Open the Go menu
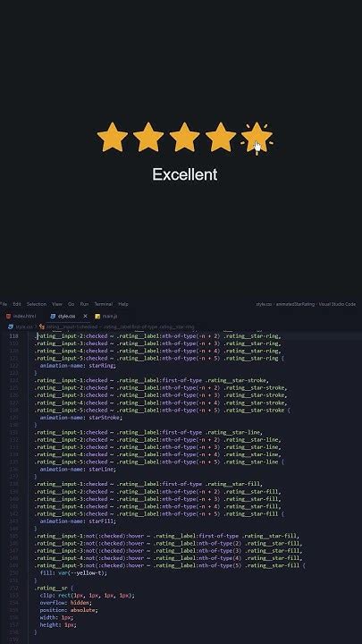 click(x=71, y=304)
